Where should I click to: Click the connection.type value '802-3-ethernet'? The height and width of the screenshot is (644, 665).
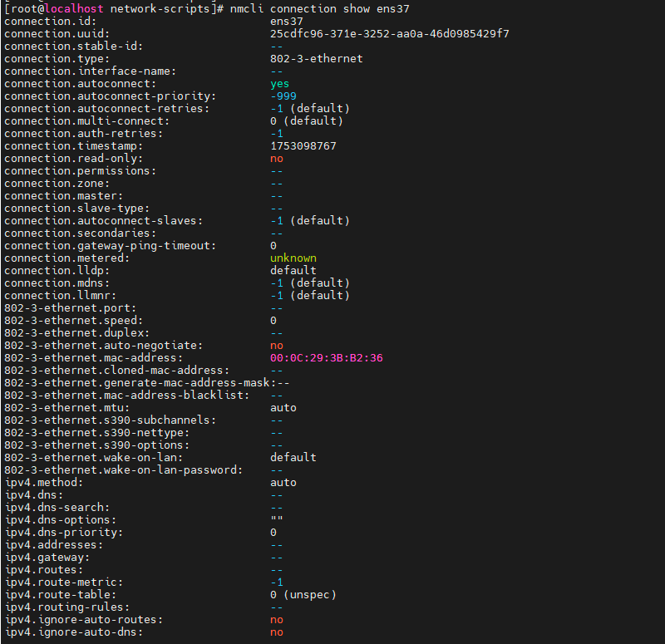click(x=317, y=58)
